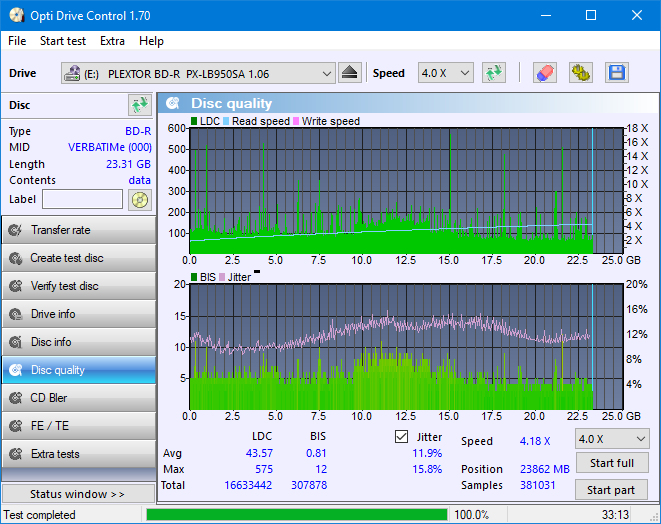Click the LDC total 16633442 value

[x=248, y=485]
